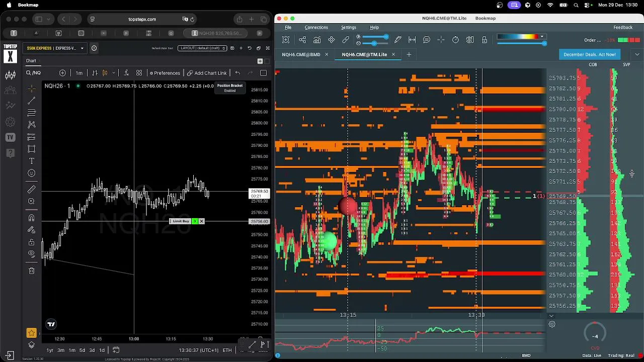Select the 5d date range
Image resolution: width=644 pixels, height=362 pixels.
(82, 350)
